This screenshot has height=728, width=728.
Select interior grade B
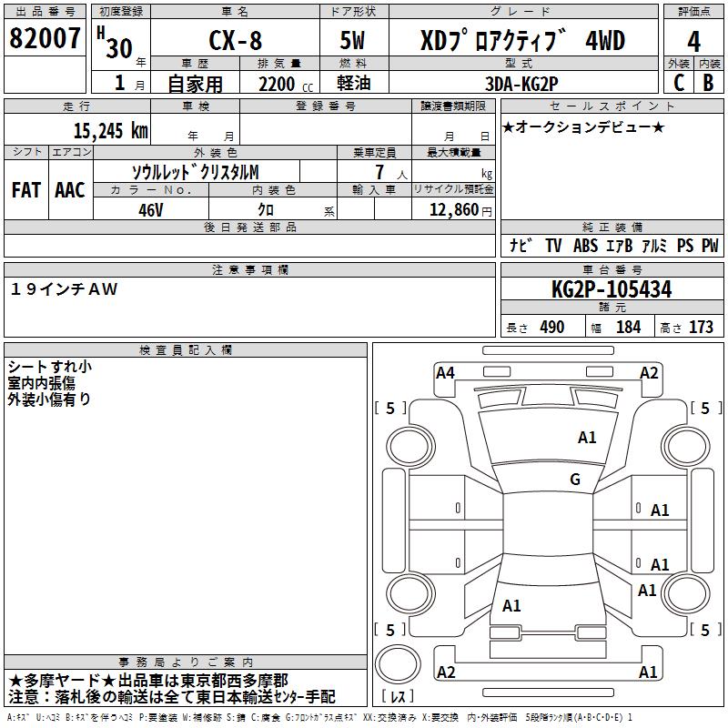click(x=708, y=83)
